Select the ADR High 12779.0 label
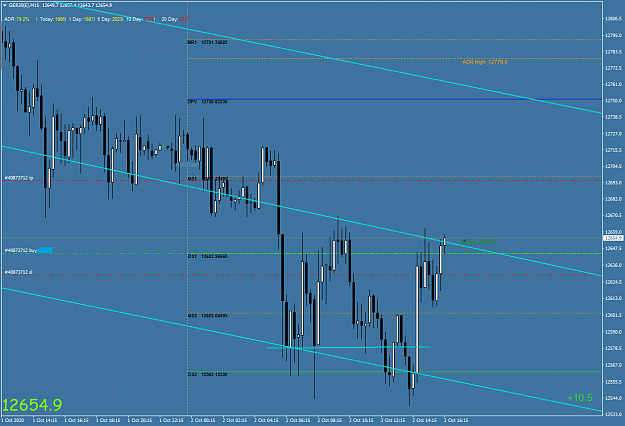Image resolution: width=625 pixels, height=426 pixels. [485, 62]
